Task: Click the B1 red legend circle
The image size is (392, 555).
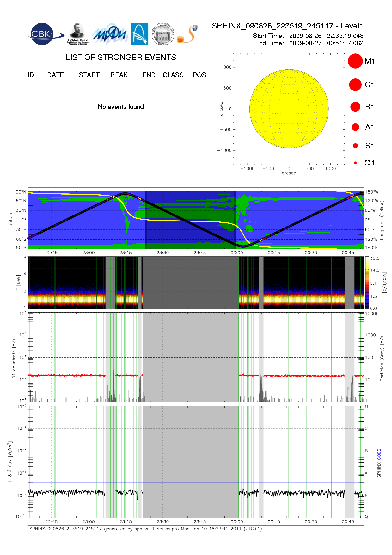Action: (x=355, y=107)
